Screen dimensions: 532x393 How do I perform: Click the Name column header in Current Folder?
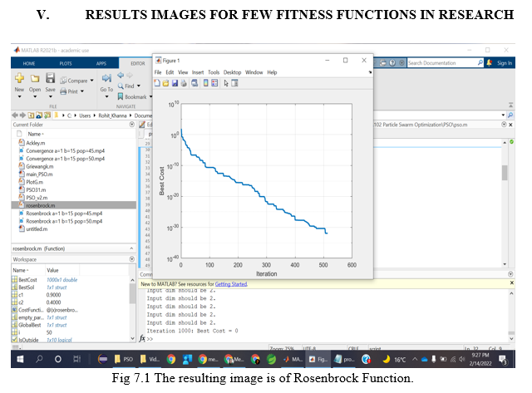tap(36, 134)
